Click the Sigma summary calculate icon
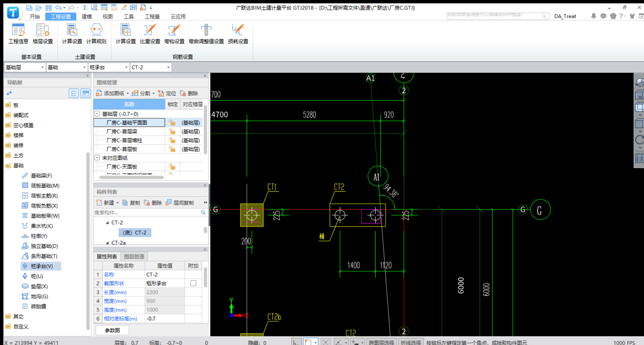This screenshot has height=345, width=644. (x=85, y=7)
